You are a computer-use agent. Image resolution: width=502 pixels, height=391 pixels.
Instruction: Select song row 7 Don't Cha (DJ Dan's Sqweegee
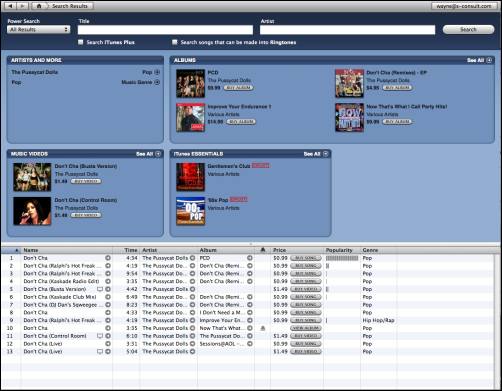coord(248,305)
